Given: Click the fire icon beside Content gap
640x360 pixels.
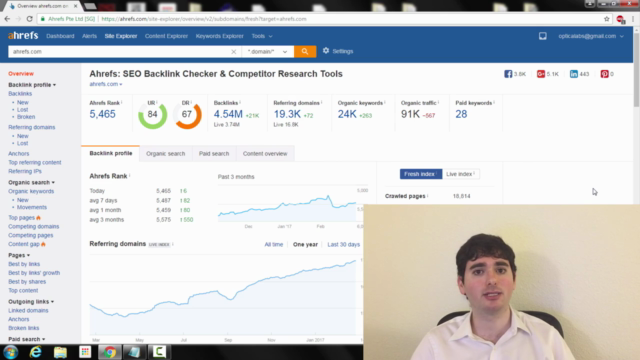Looking at the screenshot, I should tap(43, 244).
